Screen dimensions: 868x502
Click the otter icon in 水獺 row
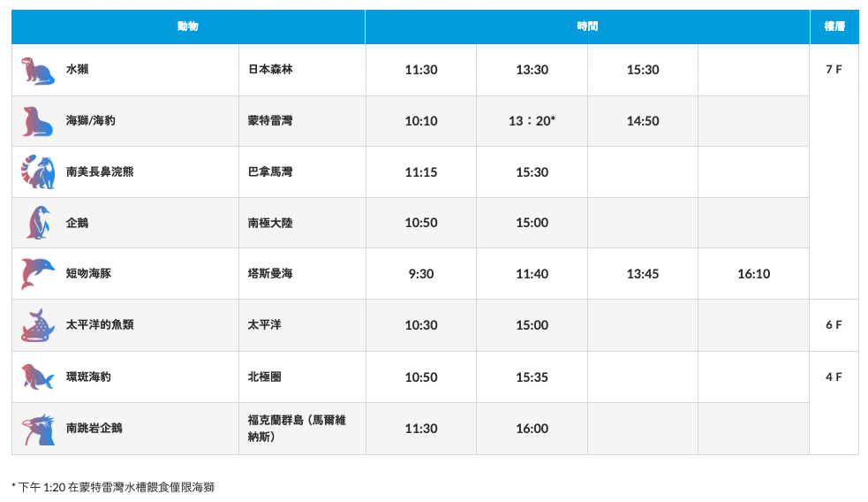pos(38,71)
